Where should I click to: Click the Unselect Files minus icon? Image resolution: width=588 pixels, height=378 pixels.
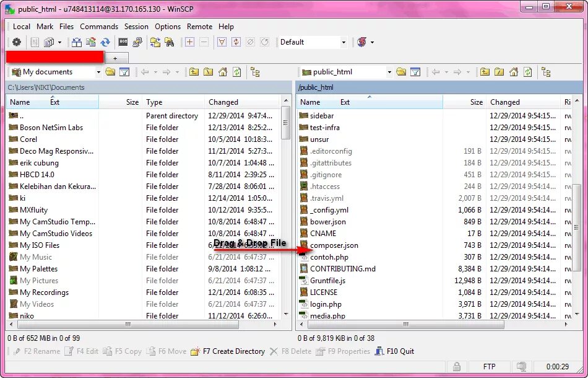click(x=204, y=42)
